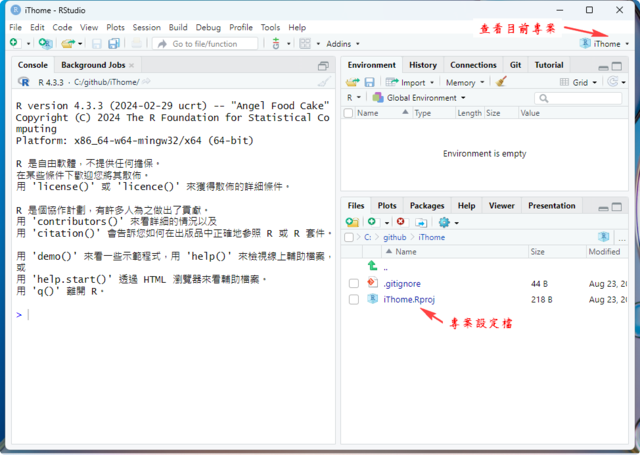The image size is (640, 455).
Task: Click the Create a Project icon
Action: click(45, 43)
